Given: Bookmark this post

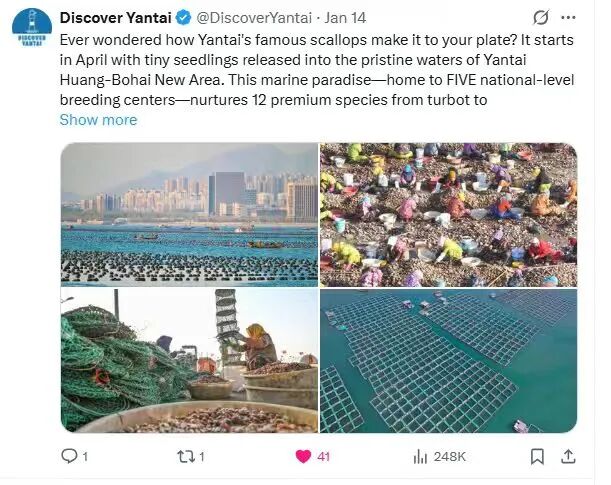Looking at the screenshot, I should point(537,456).
